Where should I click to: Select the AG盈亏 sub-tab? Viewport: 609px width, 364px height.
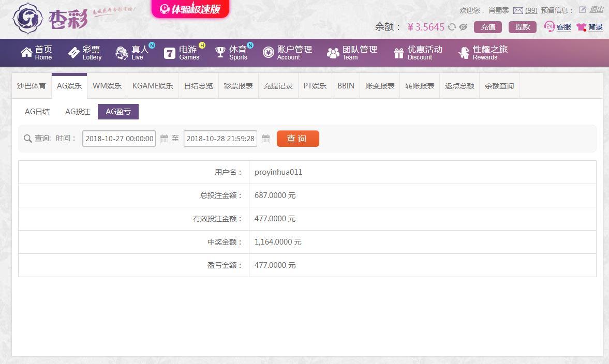pos(118,112)
